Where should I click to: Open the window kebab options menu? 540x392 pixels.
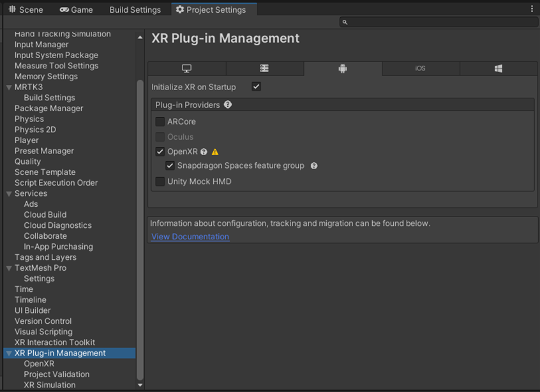(532, 10)
